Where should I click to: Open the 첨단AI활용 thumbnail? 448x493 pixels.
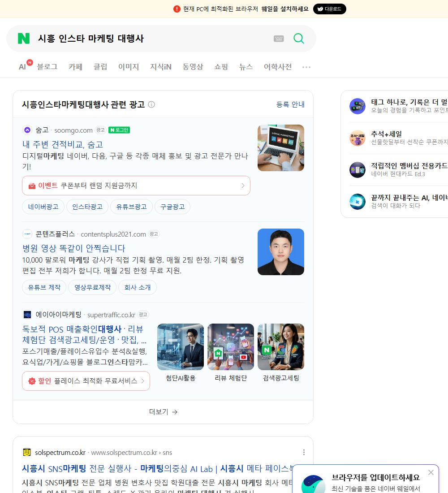coord(181,347)
